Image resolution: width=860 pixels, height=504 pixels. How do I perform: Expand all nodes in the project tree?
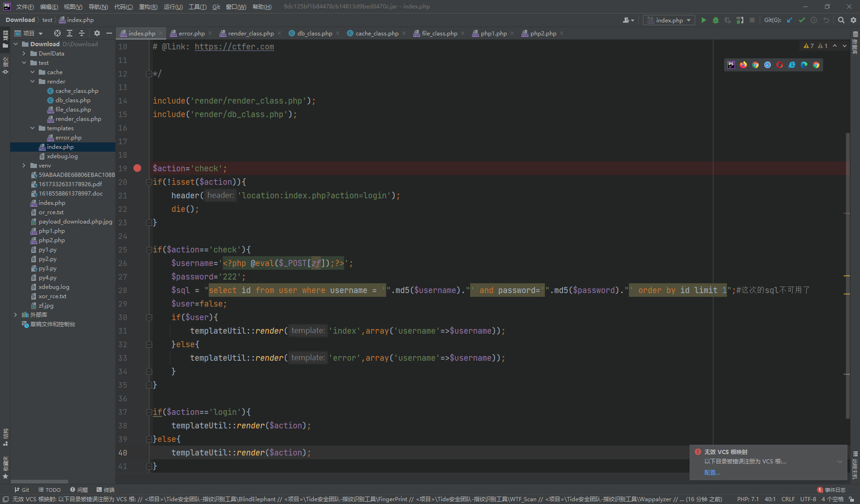(70, 33)
